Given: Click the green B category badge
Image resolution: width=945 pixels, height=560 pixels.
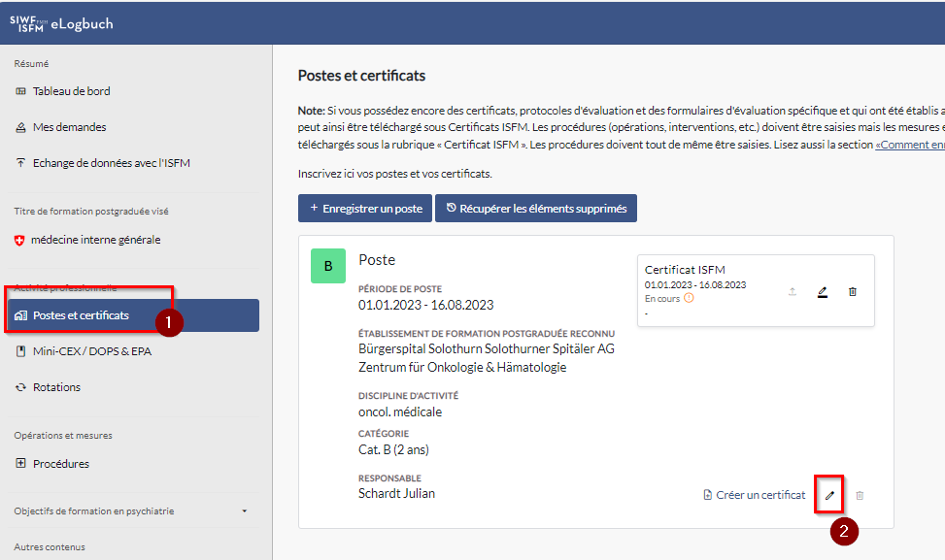Looking at the screenshot, I should click(328, 266).
